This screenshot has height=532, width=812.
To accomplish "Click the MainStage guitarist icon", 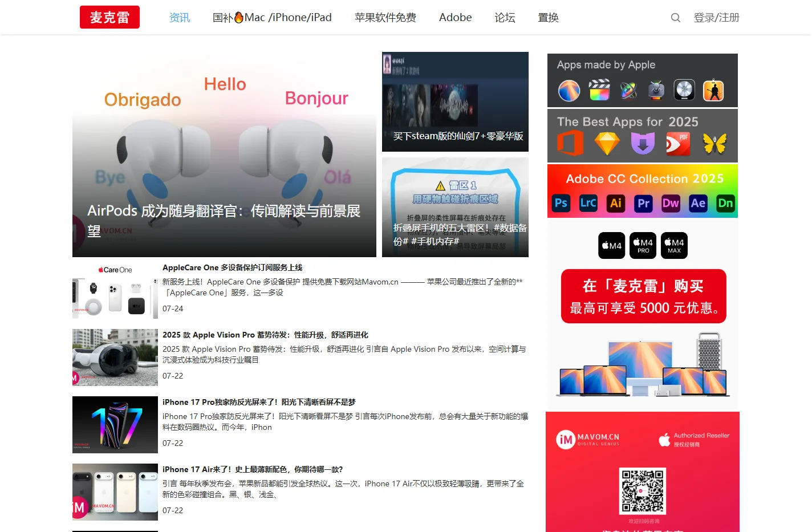I will click(x=713, y=90).
